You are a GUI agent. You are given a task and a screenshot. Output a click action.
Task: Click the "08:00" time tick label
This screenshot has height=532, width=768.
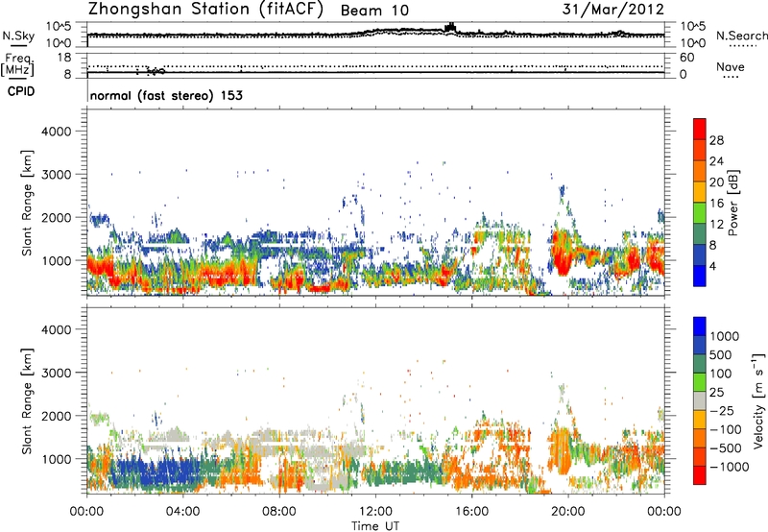point(278,512)
